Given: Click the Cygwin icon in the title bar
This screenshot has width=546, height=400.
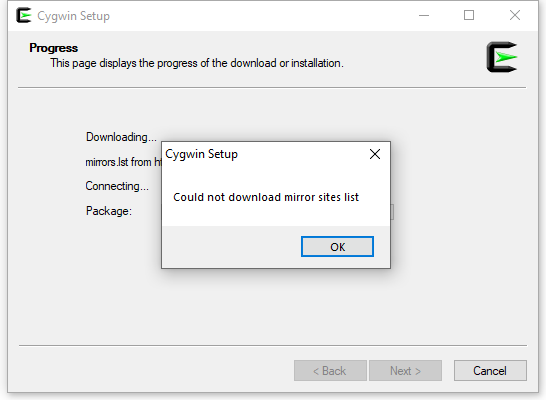Looking at the screenshot, I should click(24, 15).
